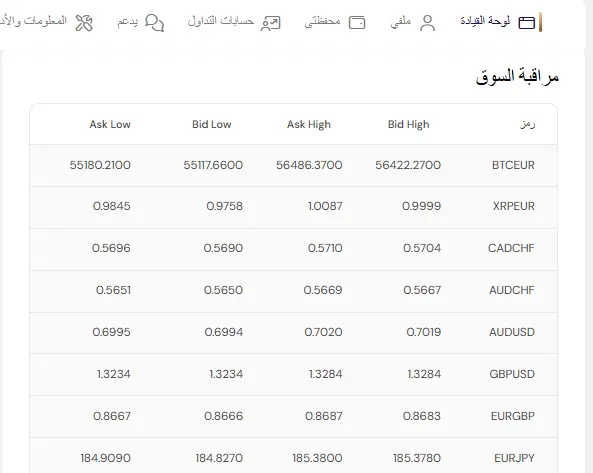Click BTCEUR bid low 55117.6600

tap(213, 165)
